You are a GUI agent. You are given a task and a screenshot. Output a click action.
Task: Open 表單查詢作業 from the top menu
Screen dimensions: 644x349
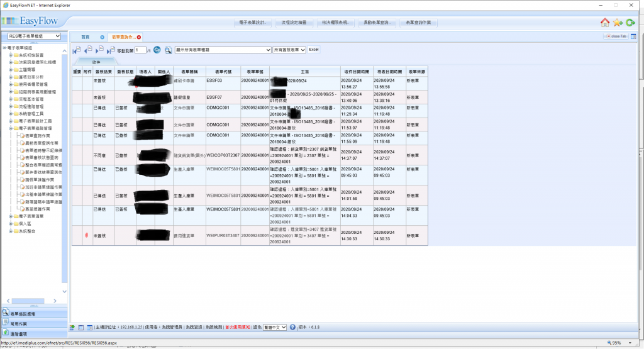[x=418, y=23]
